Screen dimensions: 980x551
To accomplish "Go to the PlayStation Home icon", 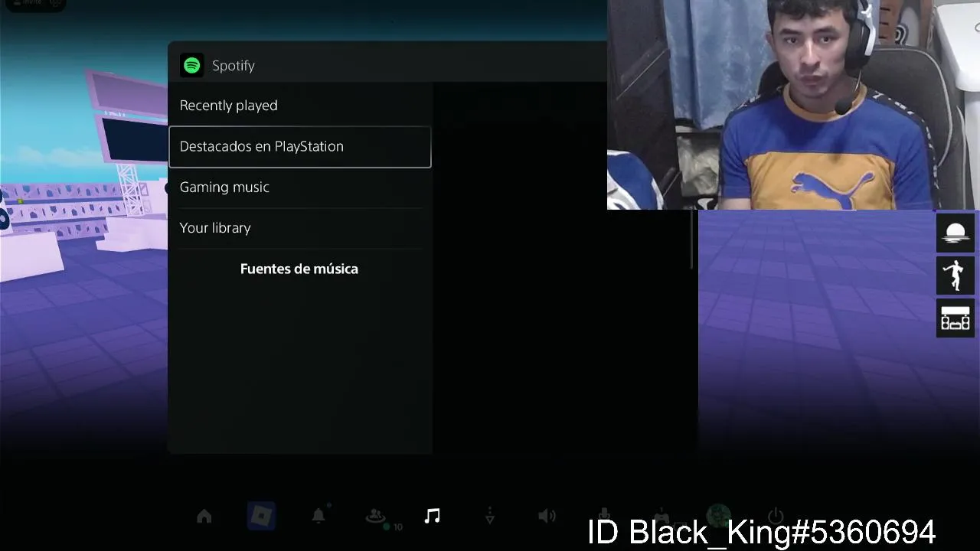I will click(204, 517).
